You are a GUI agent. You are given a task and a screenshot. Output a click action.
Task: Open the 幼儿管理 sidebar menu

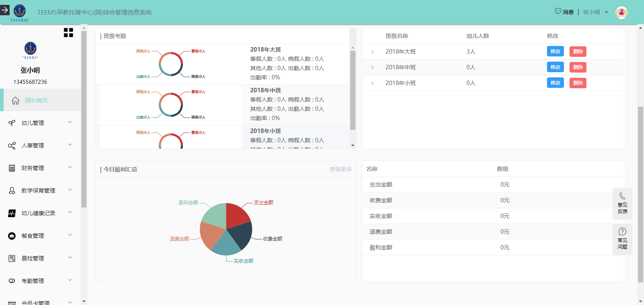(x=40, y=123)
